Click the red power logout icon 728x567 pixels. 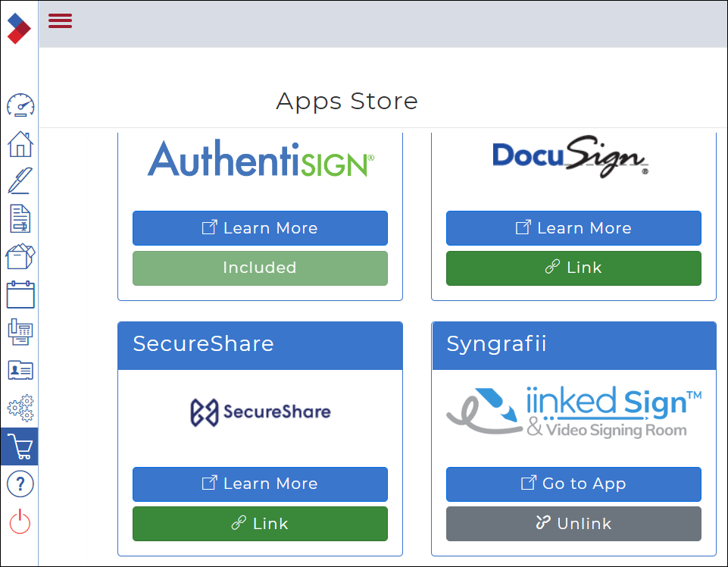[x=20, y=522]
